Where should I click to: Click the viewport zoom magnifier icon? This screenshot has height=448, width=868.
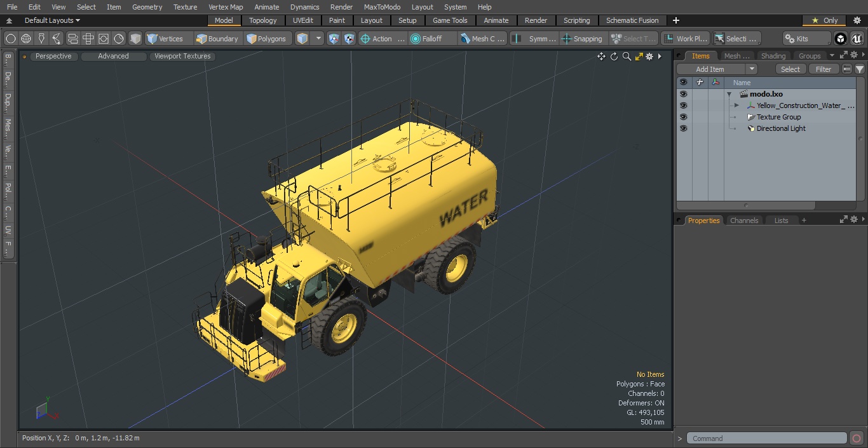pyautogui.click(x=627, y=57)
